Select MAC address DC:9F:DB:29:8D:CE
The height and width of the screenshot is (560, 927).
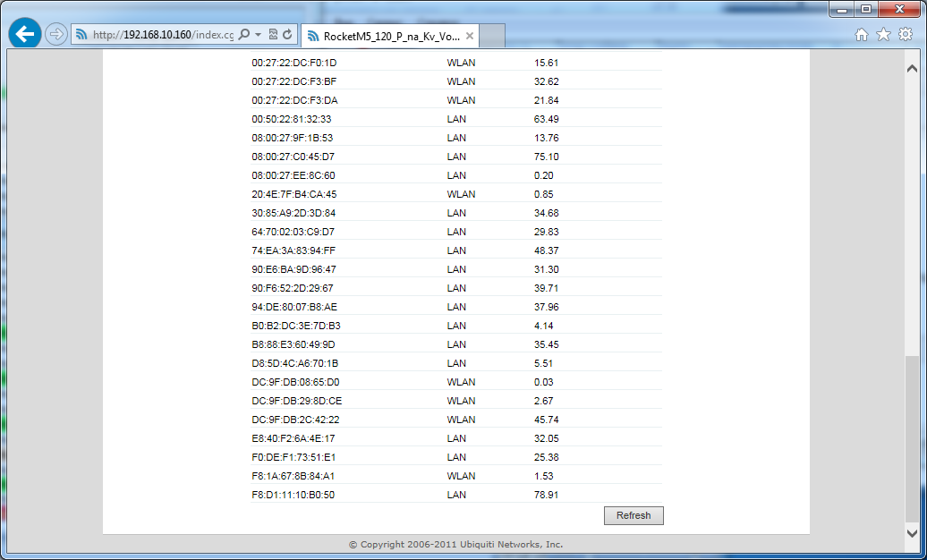point(297,401)
